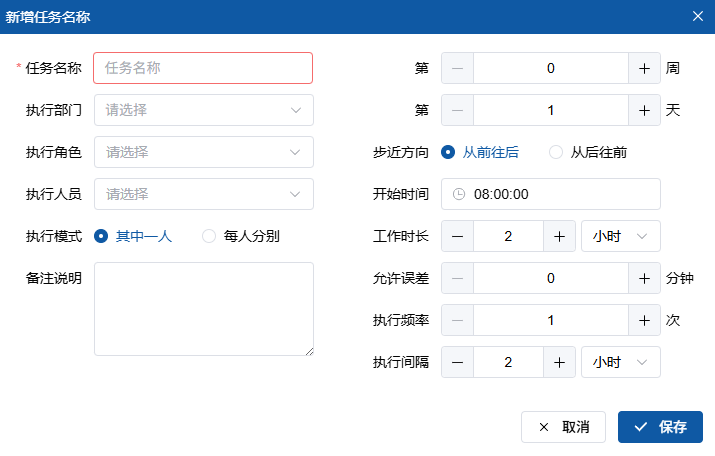Click the 取消 button
This screenshot has height=456, width=715.
tap(563, 427)
